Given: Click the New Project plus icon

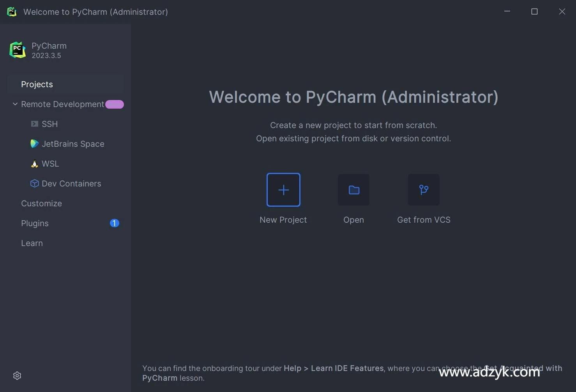Looking at the screenshot, I should pyautogui.click(x=283, y=190).
